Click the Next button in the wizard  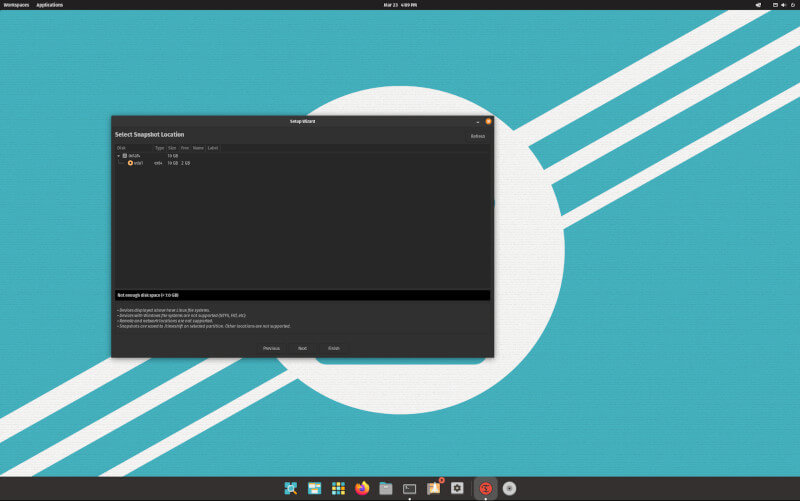pyautogui.click(x=302, y=348)
